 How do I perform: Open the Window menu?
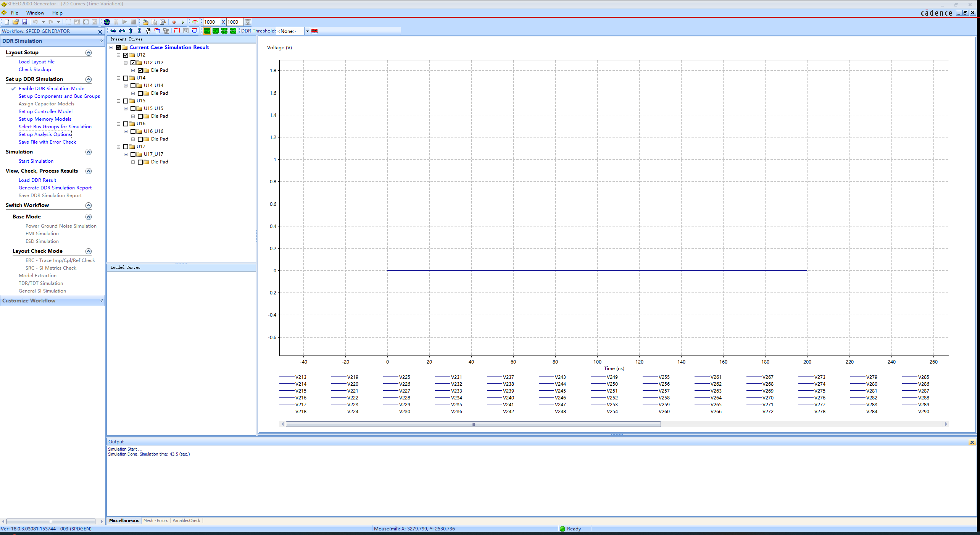(x=35, y=13)
